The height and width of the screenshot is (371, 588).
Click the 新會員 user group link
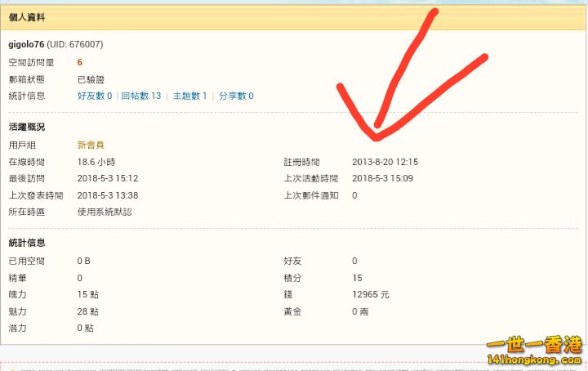pyautogui.click(x=91, y=145)
